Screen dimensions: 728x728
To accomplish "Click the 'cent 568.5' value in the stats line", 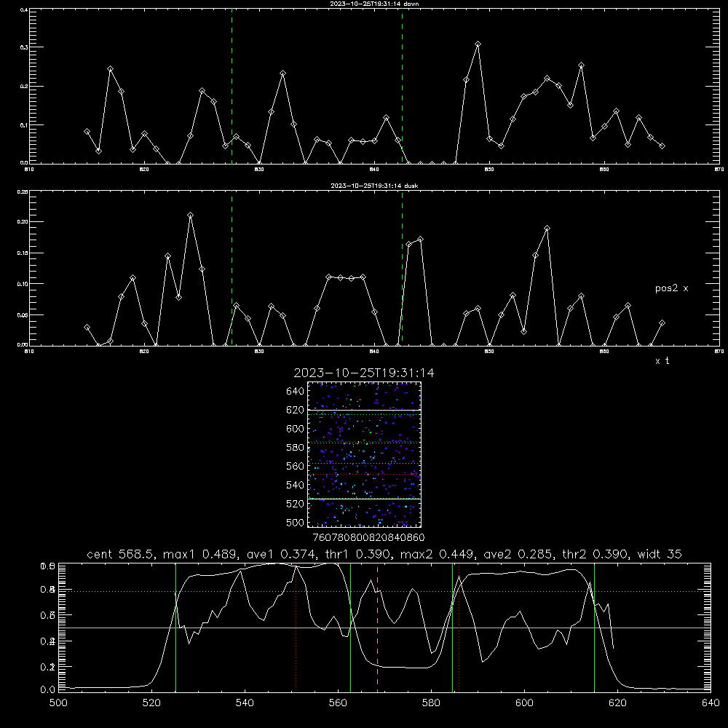I will (x=121, y=554).
